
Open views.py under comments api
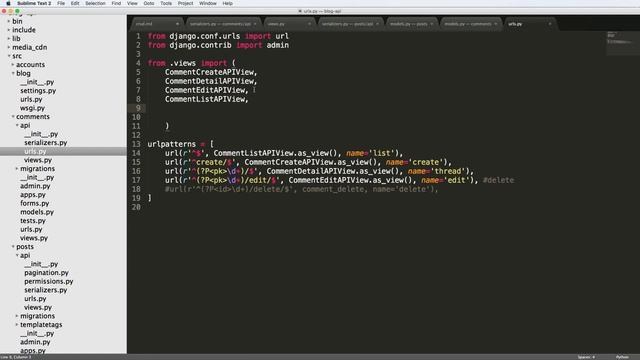click(38, 160)
